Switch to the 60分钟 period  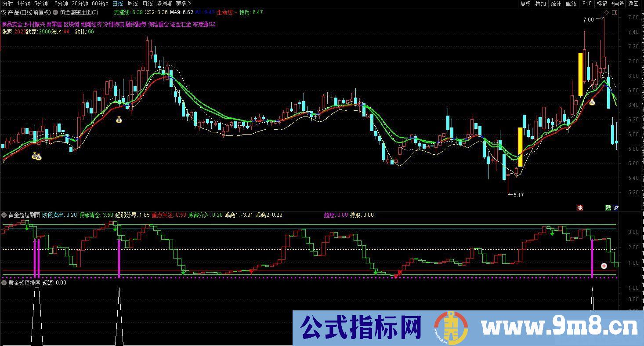click(100, 4)
